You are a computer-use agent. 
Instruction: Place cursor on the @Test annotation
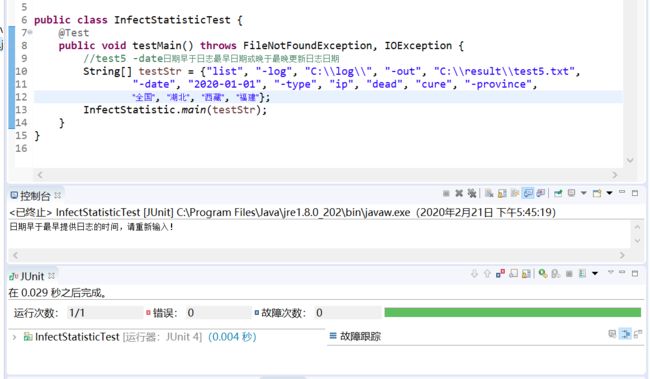74,33
